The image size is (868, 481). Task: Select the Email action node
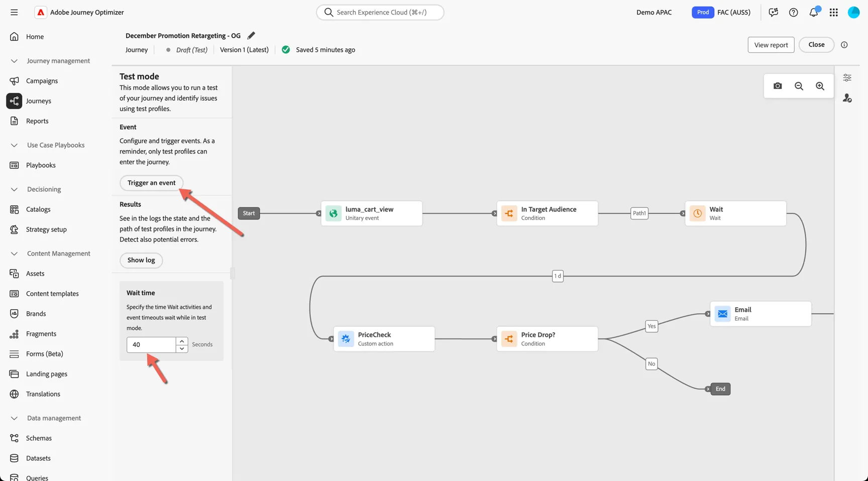click(761, 314)
